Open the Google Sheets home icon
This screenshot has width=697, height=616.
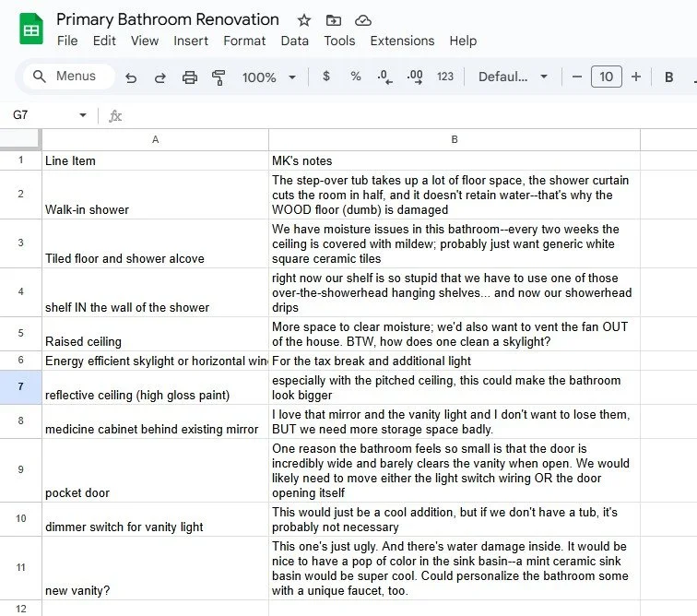(31, 29)
